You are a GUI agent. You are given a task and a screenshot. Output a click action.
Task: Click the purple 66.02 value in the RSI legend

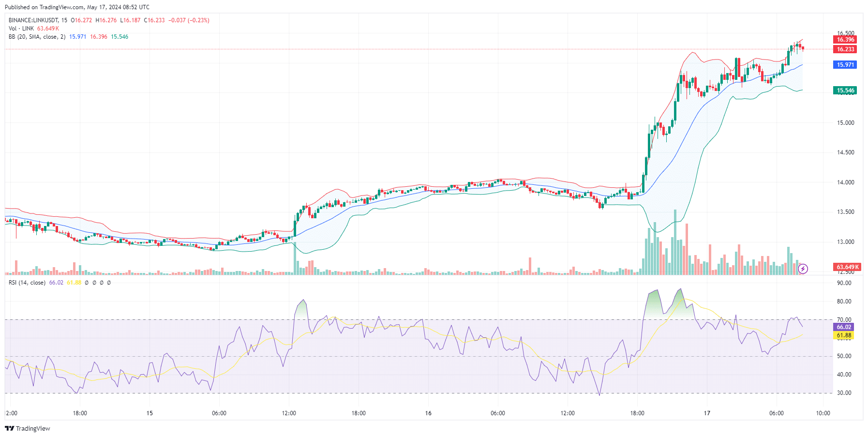(56, 283)
